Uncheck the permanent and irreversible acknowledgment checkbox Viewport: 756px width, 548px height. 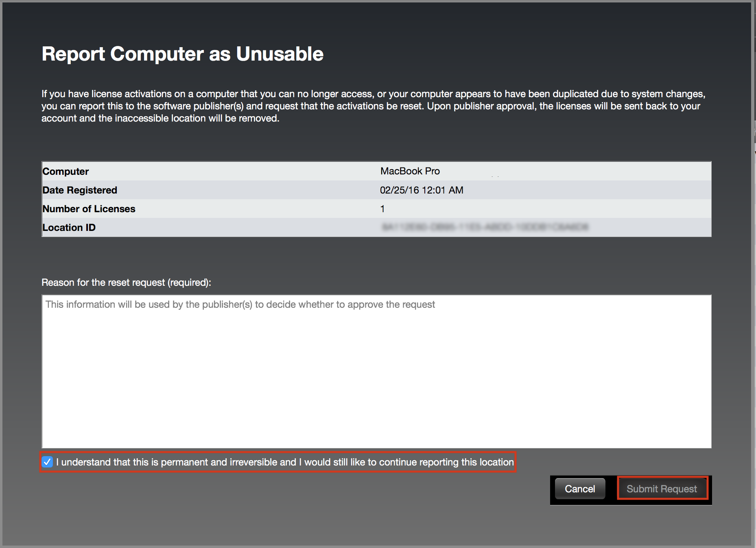point(48,462)
